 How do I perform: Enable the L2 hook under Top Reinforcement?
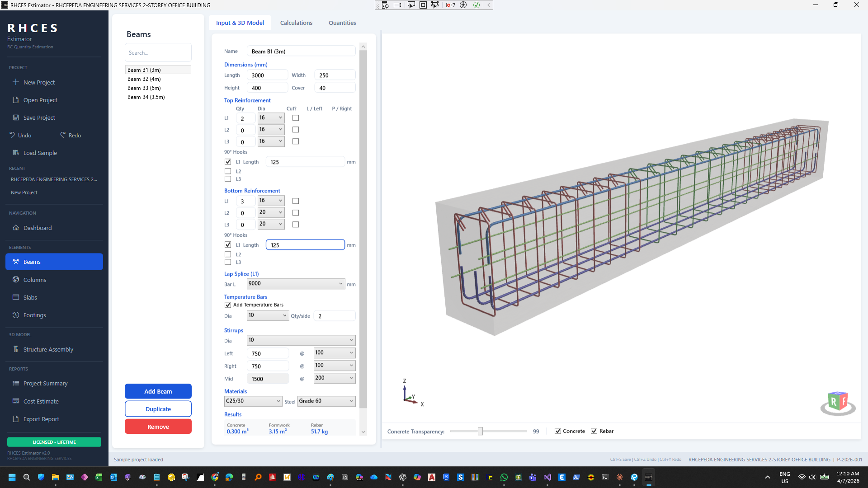pos(228,171)
